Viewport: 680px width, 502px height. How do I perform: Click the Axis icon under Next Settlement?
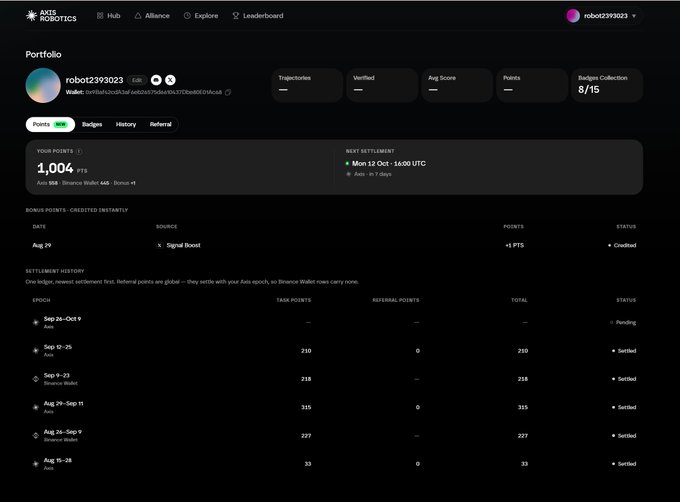(x=348, y=174)
